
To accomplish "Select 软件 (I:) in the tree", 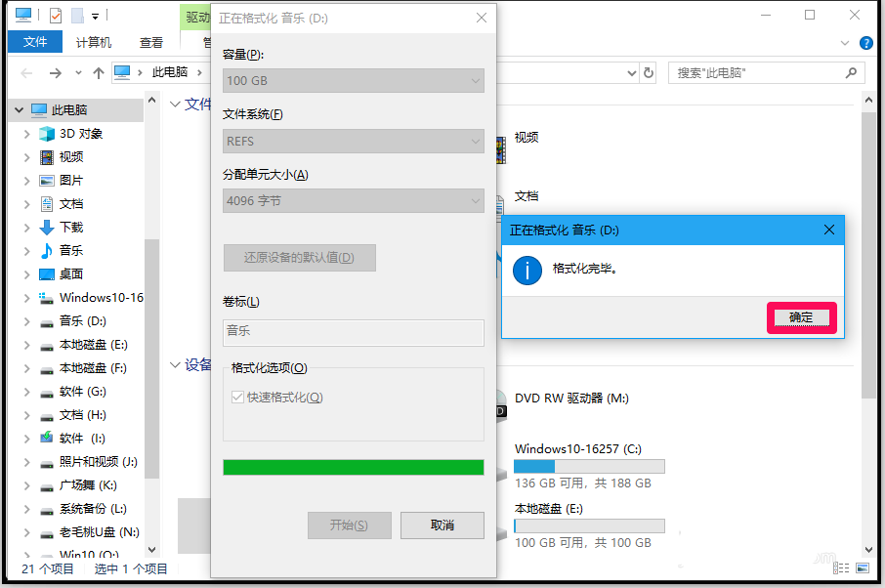I will pyautogui.click(x=82, y=439).
